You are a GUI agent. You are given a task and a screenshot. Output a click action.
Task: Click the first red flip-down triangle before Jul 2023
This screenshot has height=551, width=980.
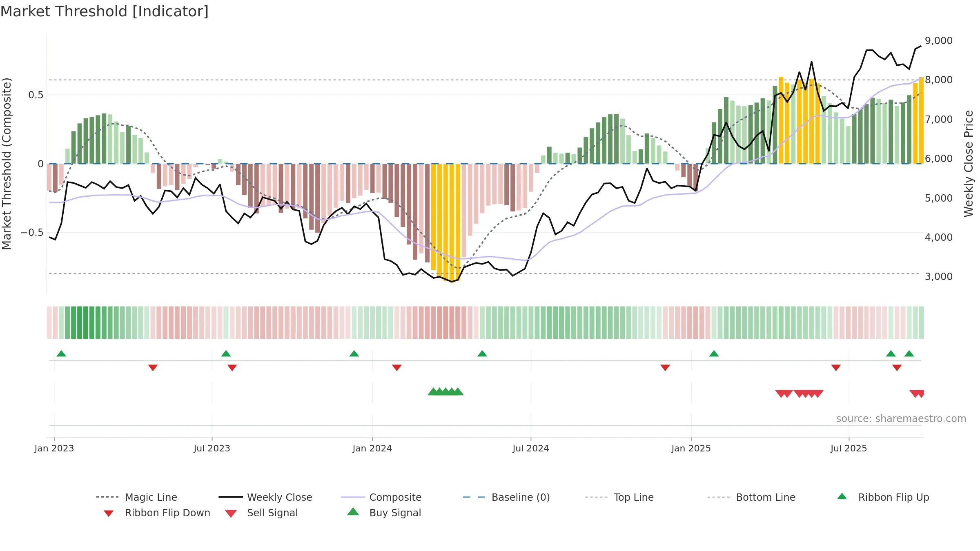click(153, 368)
